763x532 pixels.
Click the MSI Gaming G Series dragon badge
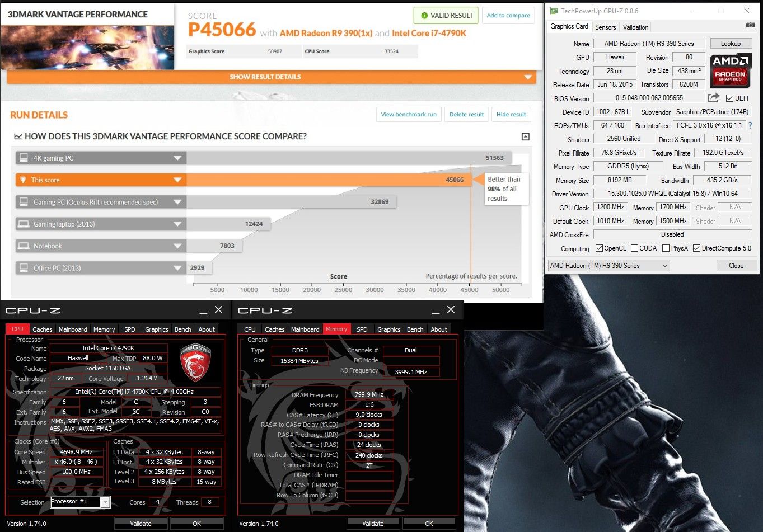click(195, 362)
